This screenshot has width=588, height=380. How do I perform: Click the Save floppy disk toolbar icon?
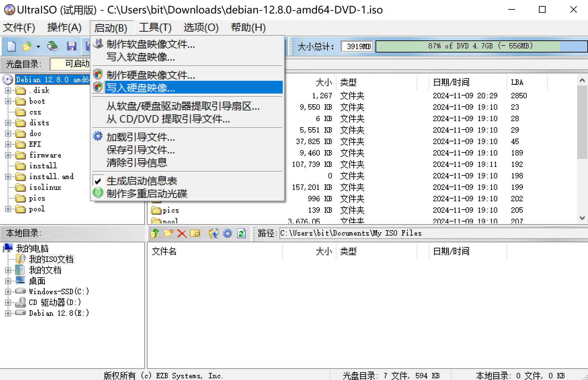pyautogui.click(x=71, y=46)
